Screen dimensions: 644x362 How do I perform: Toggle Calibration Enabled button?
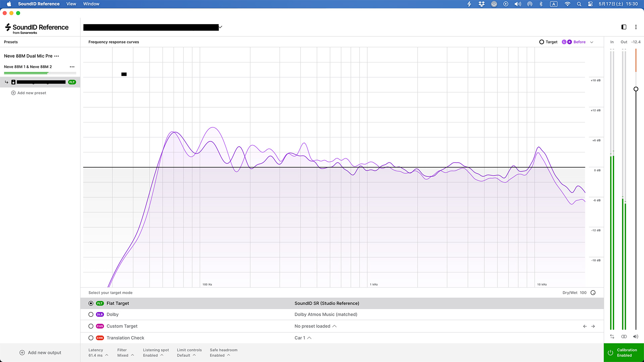(x=624, y=353)
